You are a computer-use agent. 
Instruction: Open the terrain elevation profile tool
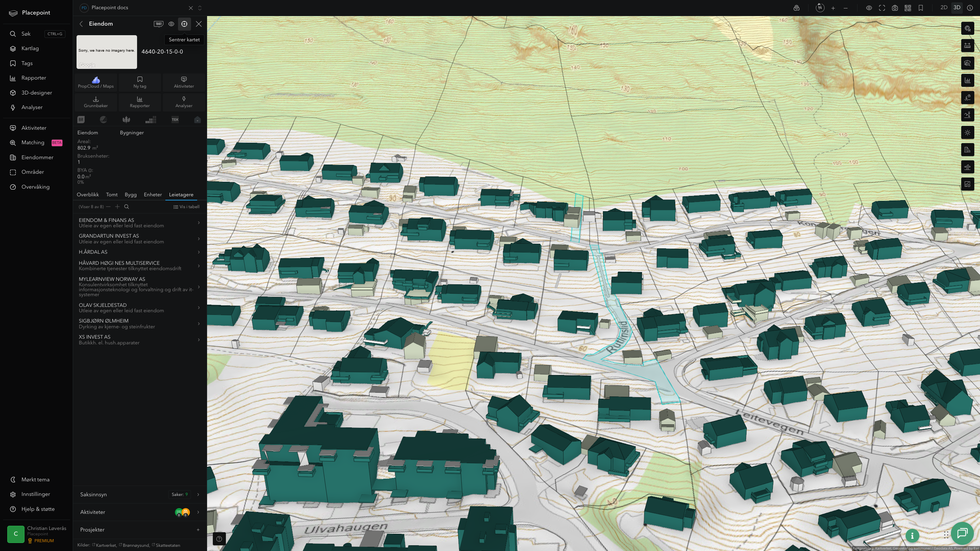967,115
